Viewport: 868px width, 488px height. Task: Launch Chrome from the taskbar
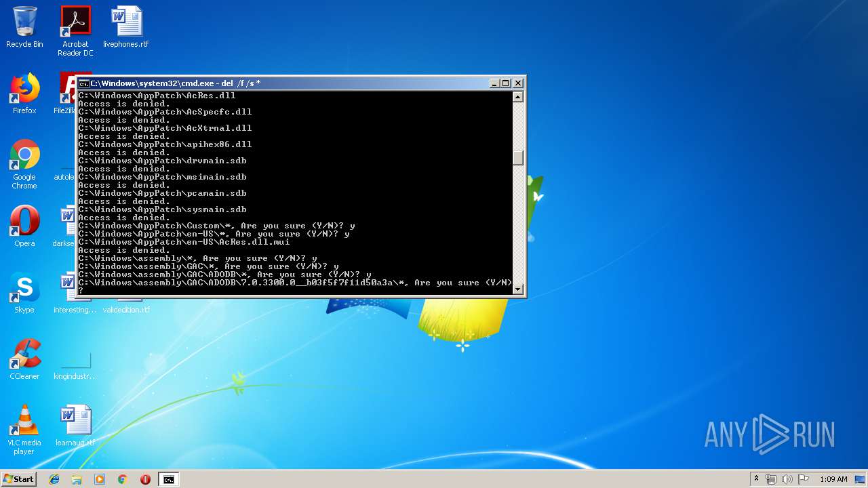tap(122, 479)
